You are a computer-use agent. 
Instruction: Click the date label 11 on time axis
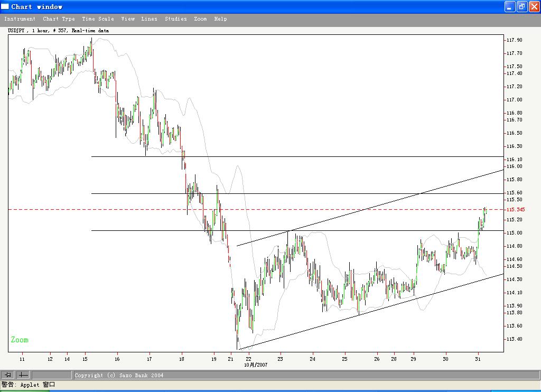22,359
